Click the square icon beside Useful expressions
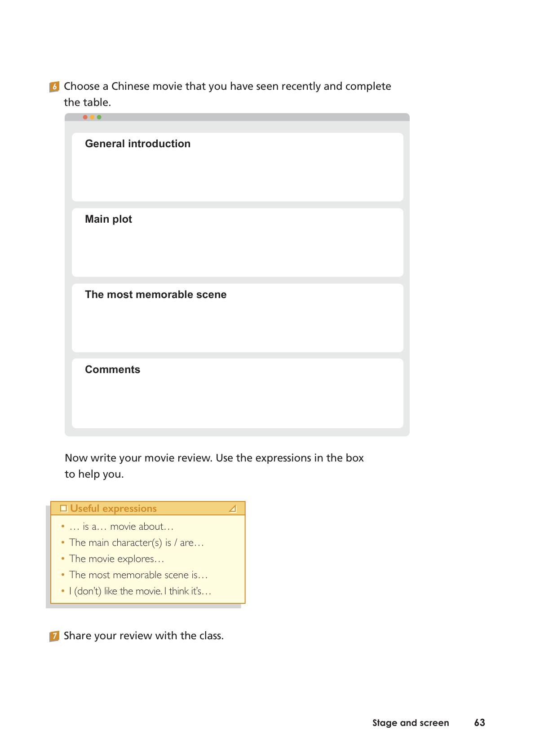Image resolution: width=535 pixels, height=756 pixels. point(64,508)
